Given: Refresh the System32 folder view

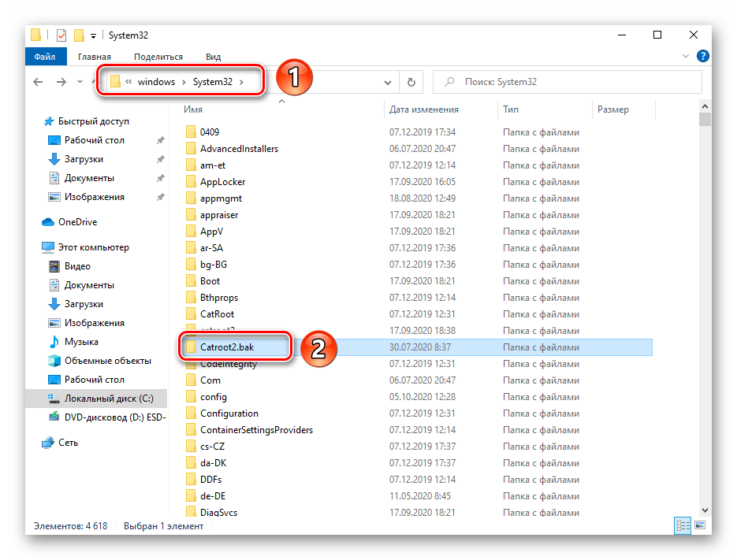Looking at the screenshot, I should (411, 82).
